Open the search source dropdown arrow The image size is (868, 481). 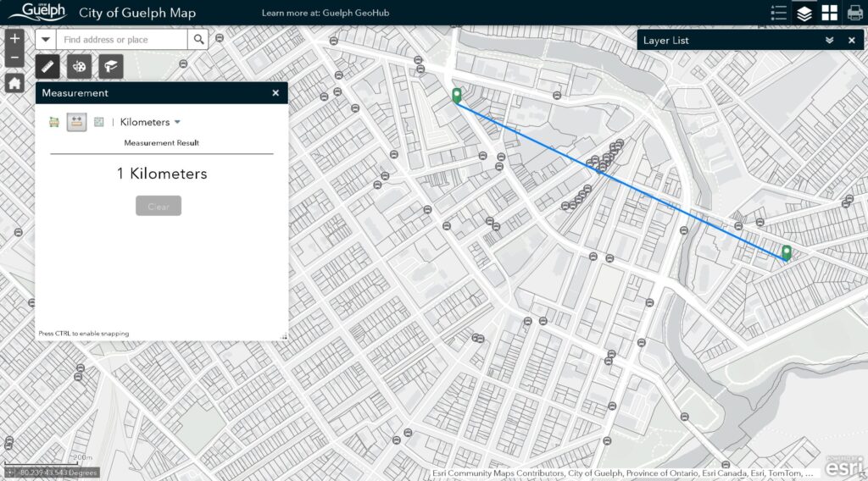pyautogui.click(x=46, y=40)
